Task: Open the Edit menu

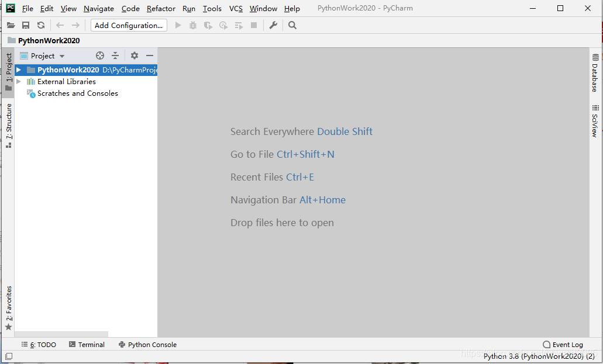Action: [47, 8]
